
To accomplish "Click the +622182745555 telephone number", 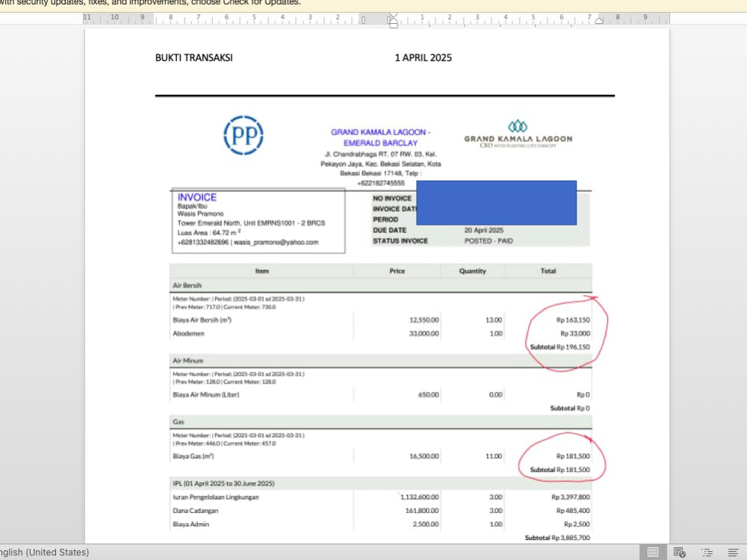I will 381,184.
